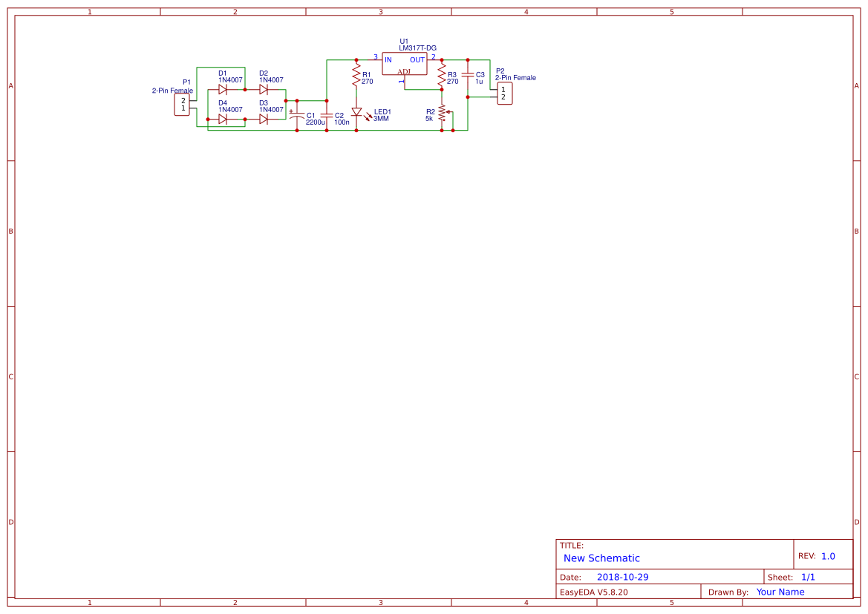Click the Your Name drawn-by field
868x614 pixels.
pyautogui.click(x=779, y=591)
